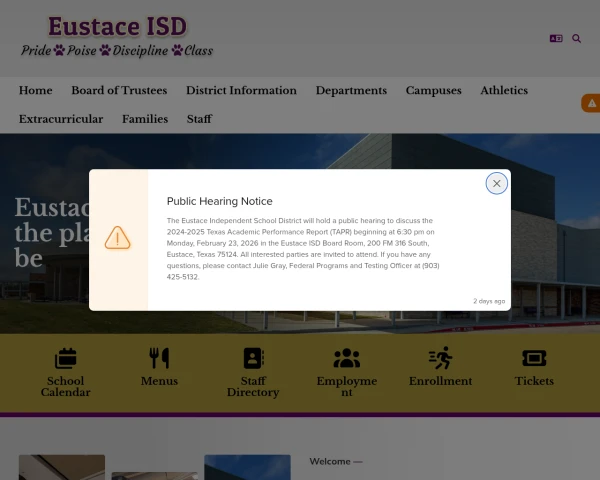Image resolution: width=600 pixels, height=480 pixels.
Task: Follow the Enrollment text link
Action: click(x=440, y=381)
